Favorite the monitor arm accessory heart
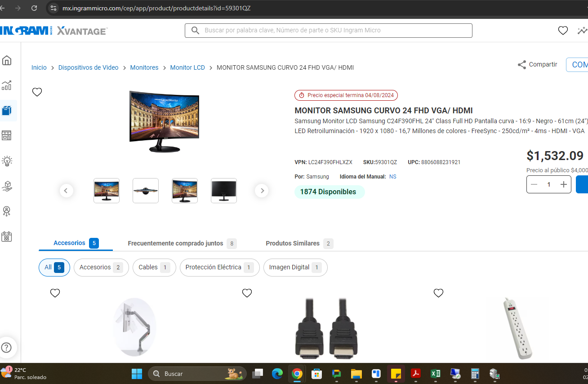 [x=55, y=293]
